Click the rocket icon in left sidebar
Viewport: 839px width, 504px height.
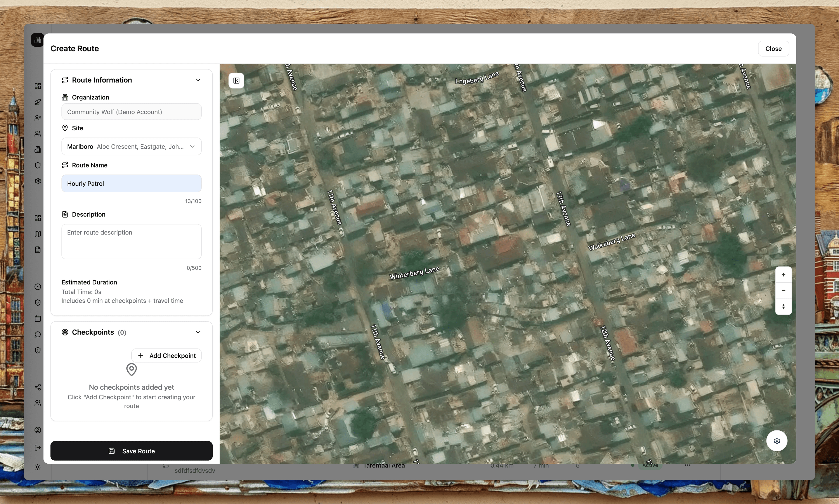38,102
